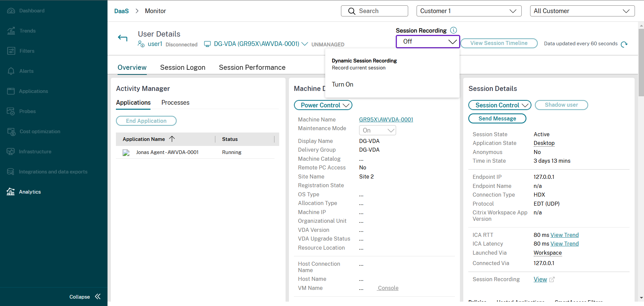Viewport: 644px width, 306px height.
Task: Switch to the Session Logon tab
Action: coord(182,67)
